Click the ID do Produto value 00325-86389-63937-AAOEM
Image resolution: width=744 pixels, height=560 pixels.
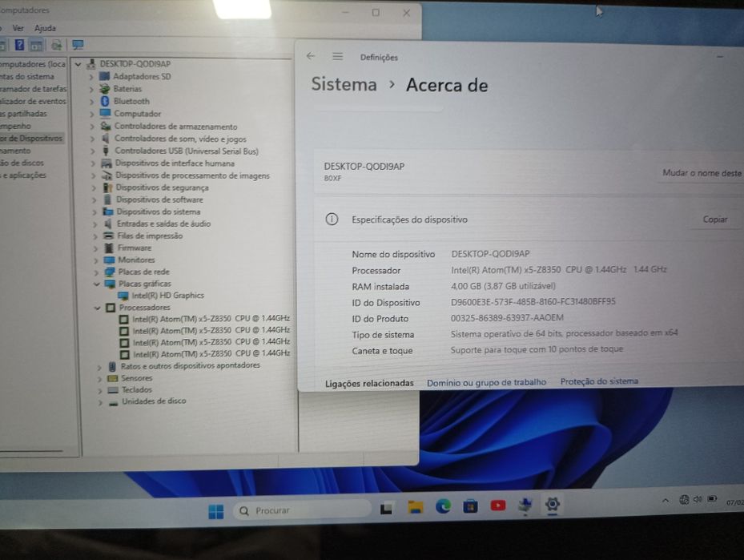point(507,317)
